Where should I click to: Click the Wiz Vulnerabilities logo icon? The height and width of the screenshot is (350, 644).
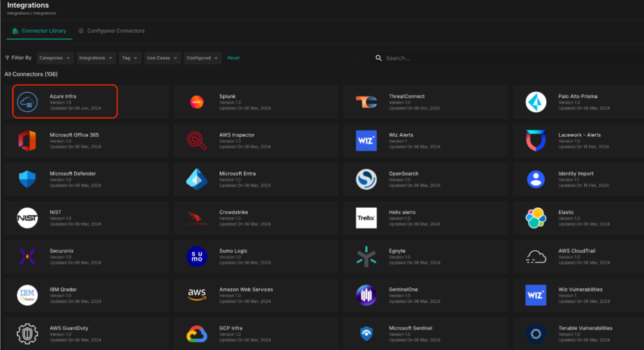pos(535,295)
